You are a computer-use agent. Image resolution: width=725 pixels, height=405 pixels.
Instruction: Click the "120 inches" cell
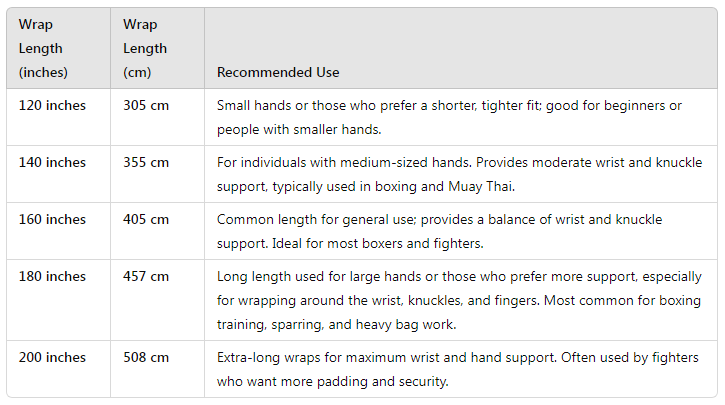click(52, 105)
